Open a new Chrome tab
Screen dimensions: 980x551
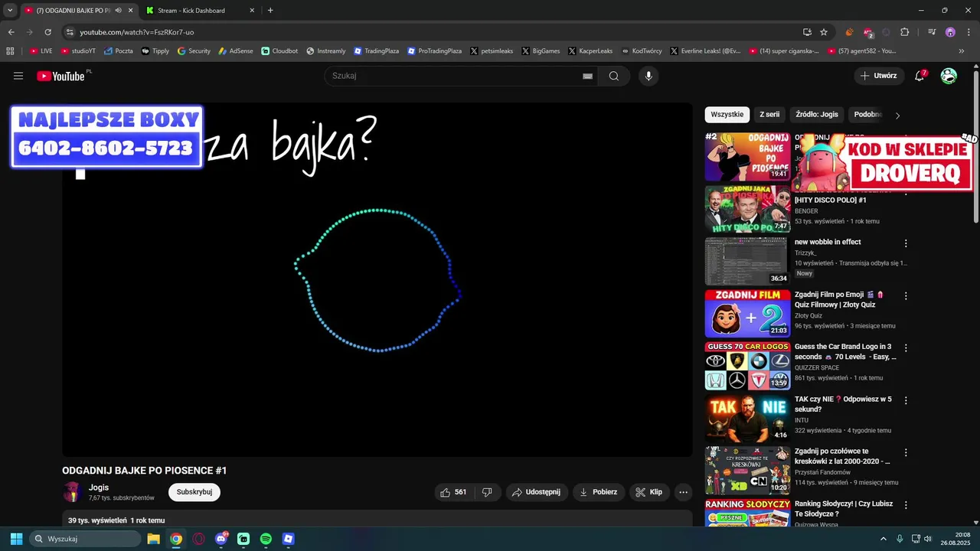tap(270, 11)
